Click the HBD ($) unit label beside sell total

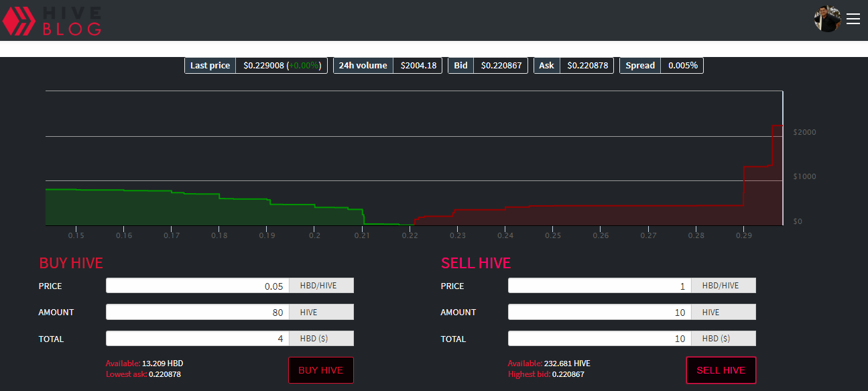coord(724,339)
